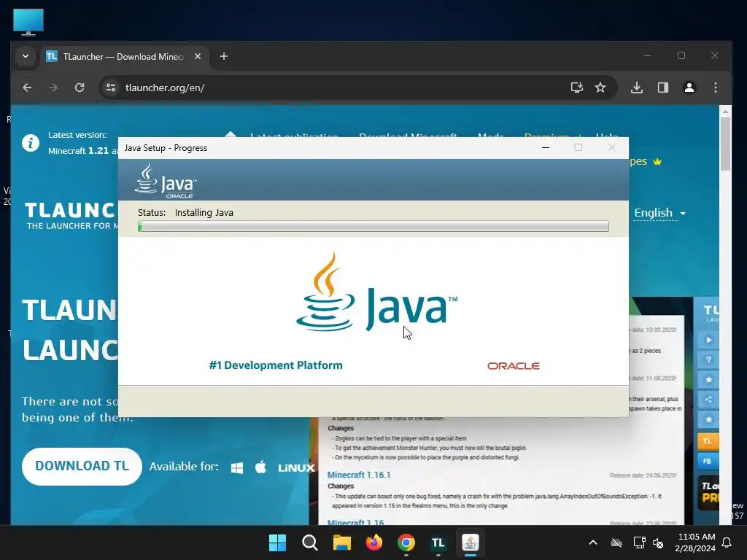
Task: Toggle Chrome side panel icon
Action: [662, 87]
